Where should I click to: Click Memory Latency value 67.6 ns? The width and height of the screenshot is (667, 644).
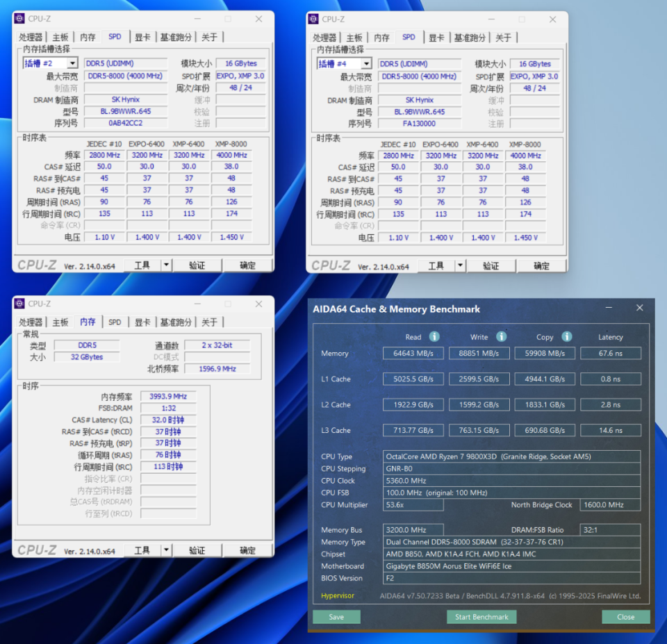pos(611,354)
